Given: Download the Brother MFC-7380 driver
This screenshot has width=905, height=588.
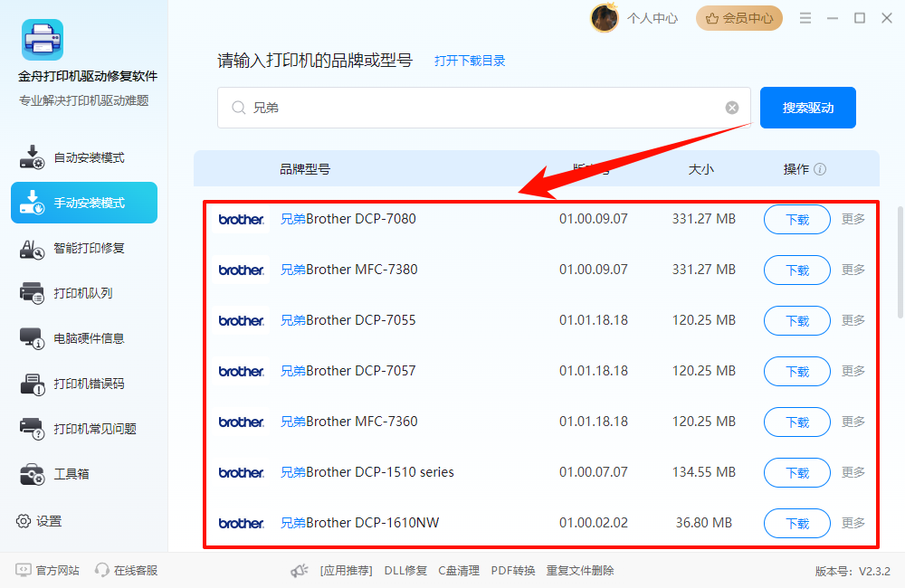Looking at the screenshot, I should click(797, 270).
